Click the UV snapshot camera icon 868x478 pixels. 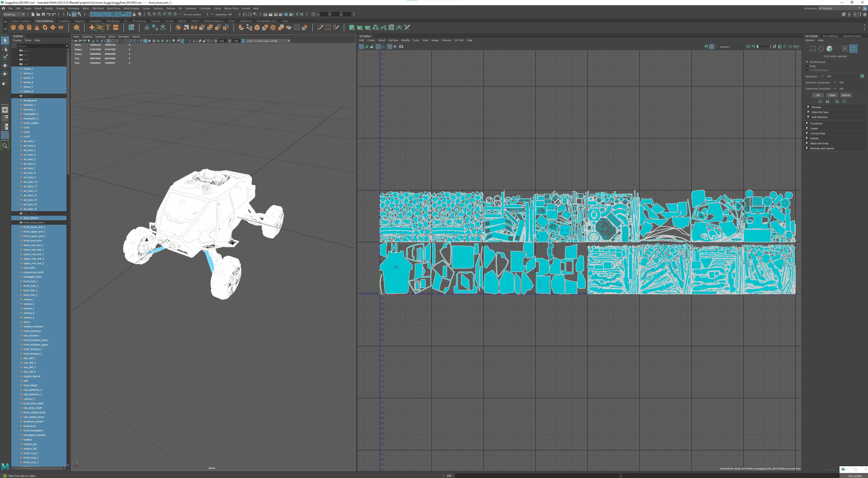tap(401, 47)
